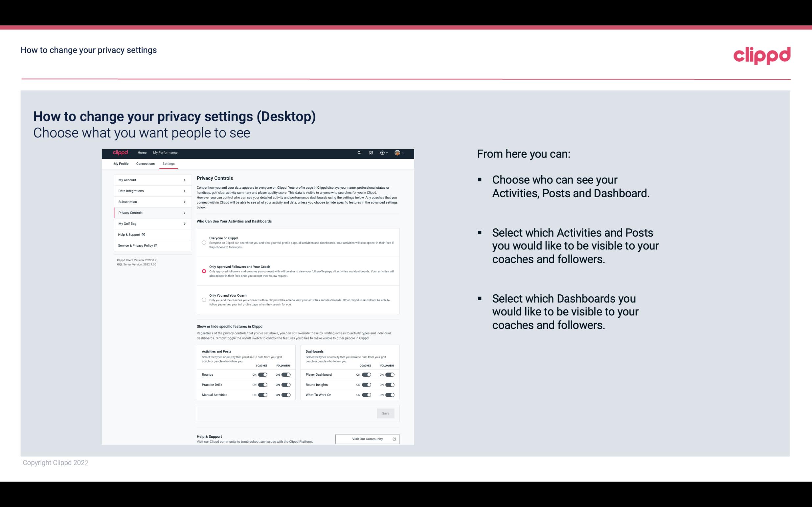Viewport: 812px width, 507px height.
Task: Click the search icon in the toolbar
Action: click(359, 153)
